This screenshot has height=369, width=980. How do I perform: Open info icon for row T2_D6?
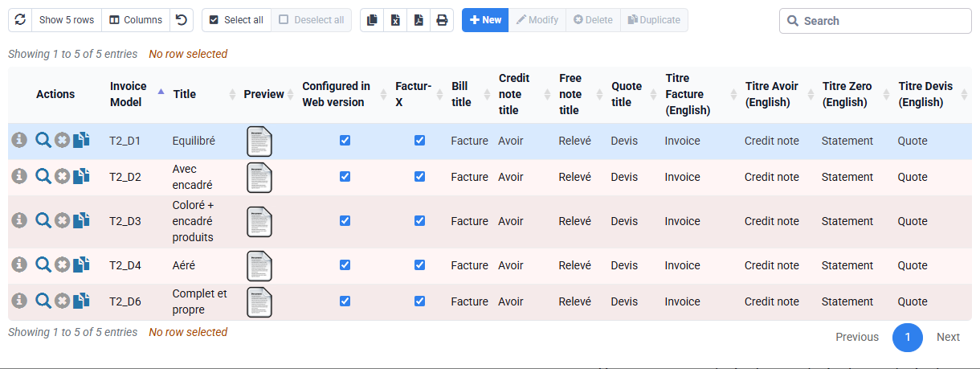click(x=19, y=301)
